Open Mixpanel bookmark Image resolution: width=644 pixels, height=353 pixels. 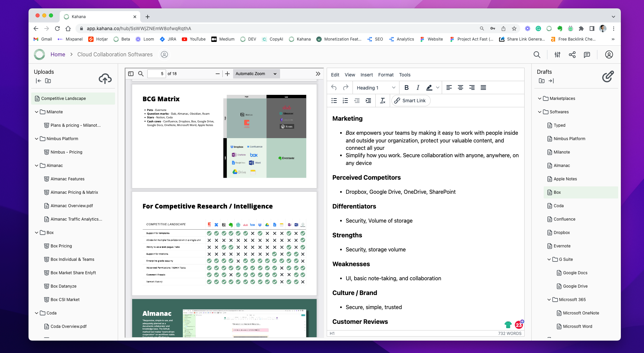click(x=70, y=39)
